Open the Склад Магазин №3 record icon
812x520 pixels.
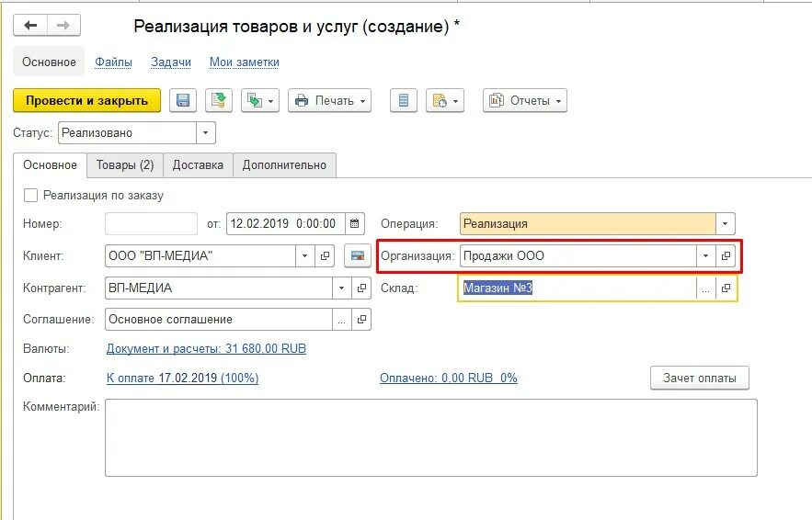(x=726, y=288)
